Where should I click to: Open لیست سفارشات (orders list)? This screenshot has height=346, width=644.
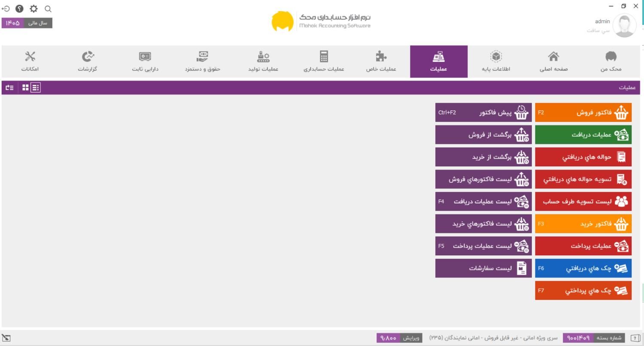pos(483,268)
